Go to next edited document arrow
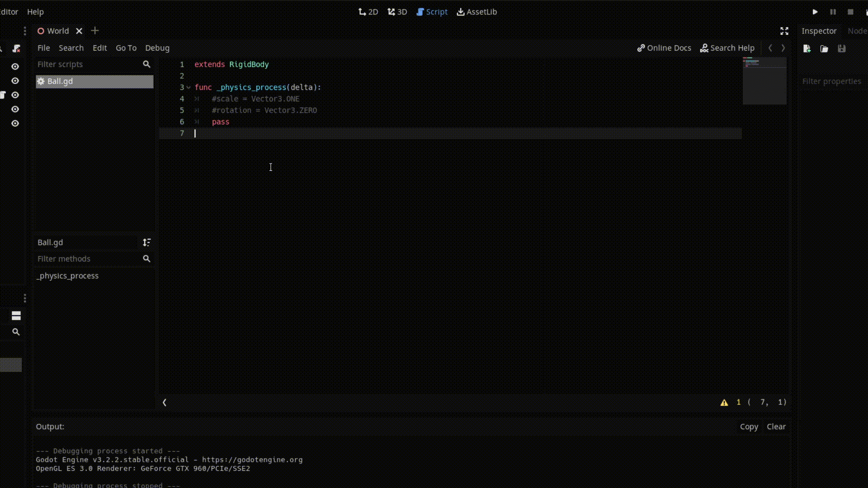This screenshot has width=868, height=488. tap(783, 48)
